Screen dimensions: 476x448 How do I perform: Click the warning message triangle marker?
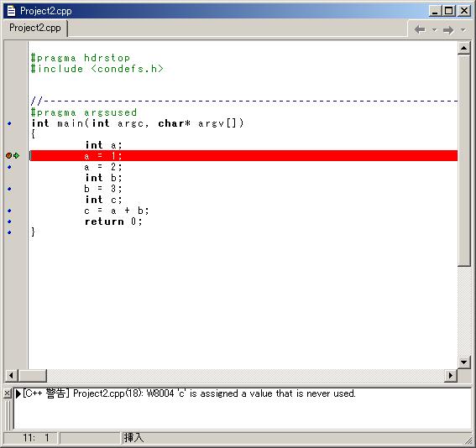18,393
